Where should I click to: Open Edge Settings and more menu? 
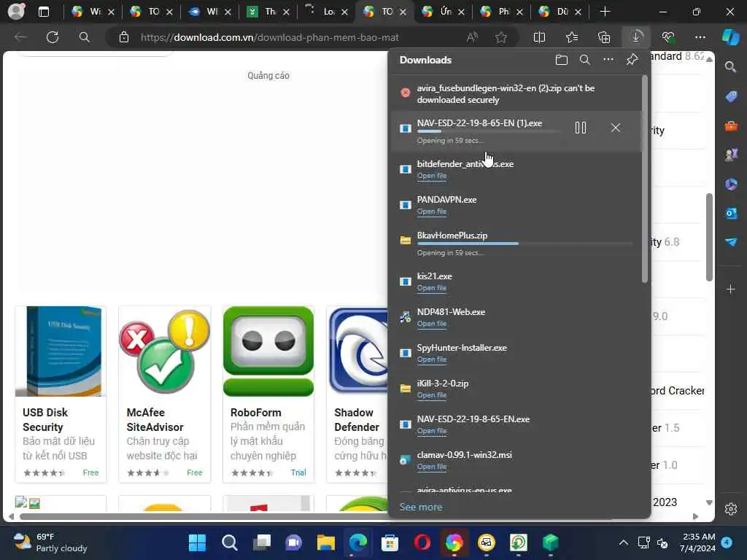(700, 37)
